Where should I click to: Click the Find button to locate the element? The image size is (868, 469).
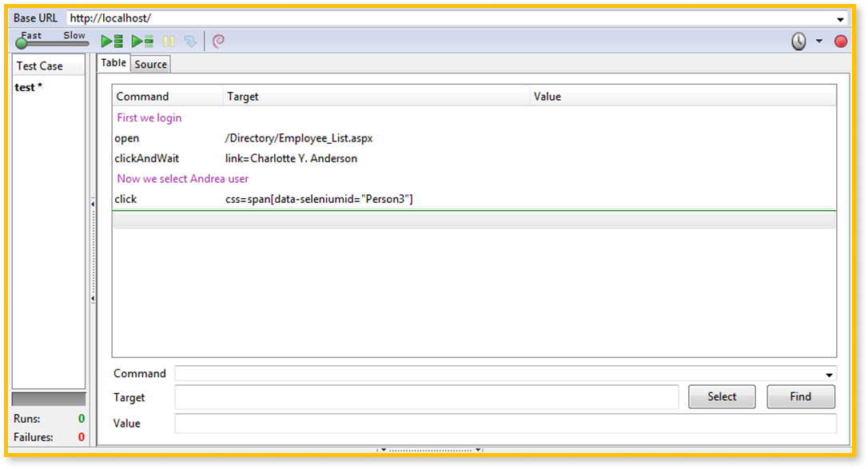pos(800,396)
